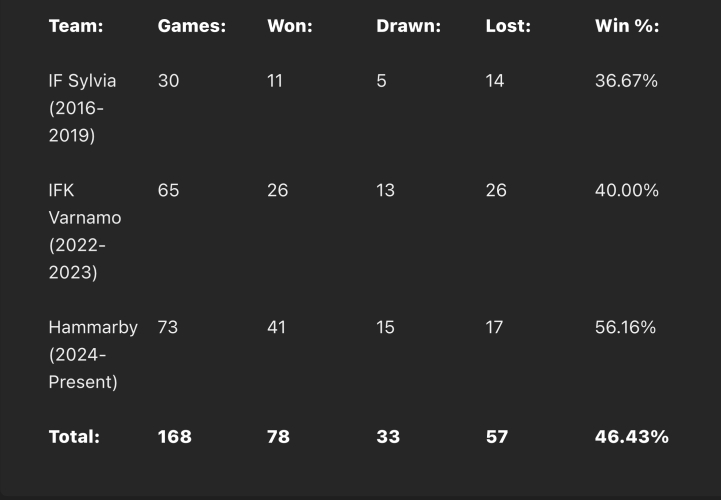Select the IFK Varnamo (2022-2023) team cell
721x500 pixels.
tap(84, 231)
